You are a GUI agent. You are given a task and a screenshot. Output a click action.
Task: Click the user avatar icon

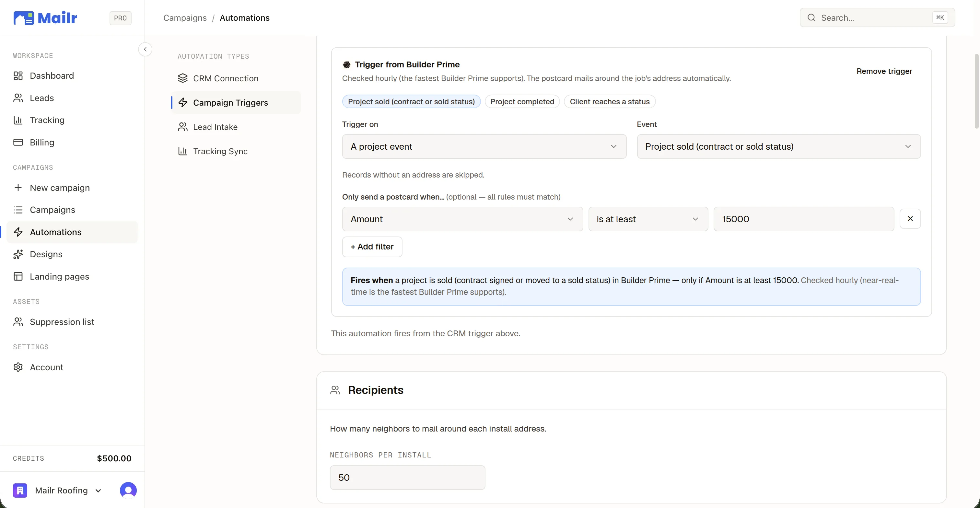click(128, 491)
